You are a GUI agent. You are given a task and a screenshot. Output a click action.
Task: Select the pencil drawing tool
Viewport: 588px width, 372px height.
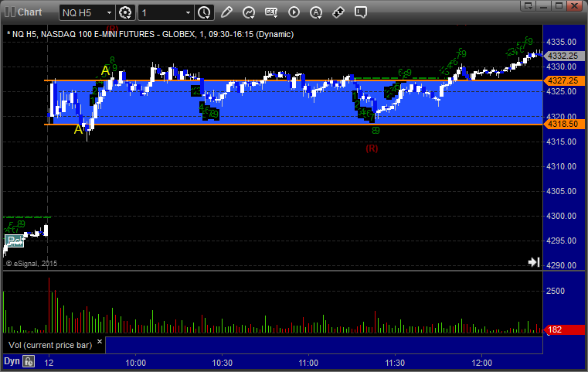click(x=226, y=12)
